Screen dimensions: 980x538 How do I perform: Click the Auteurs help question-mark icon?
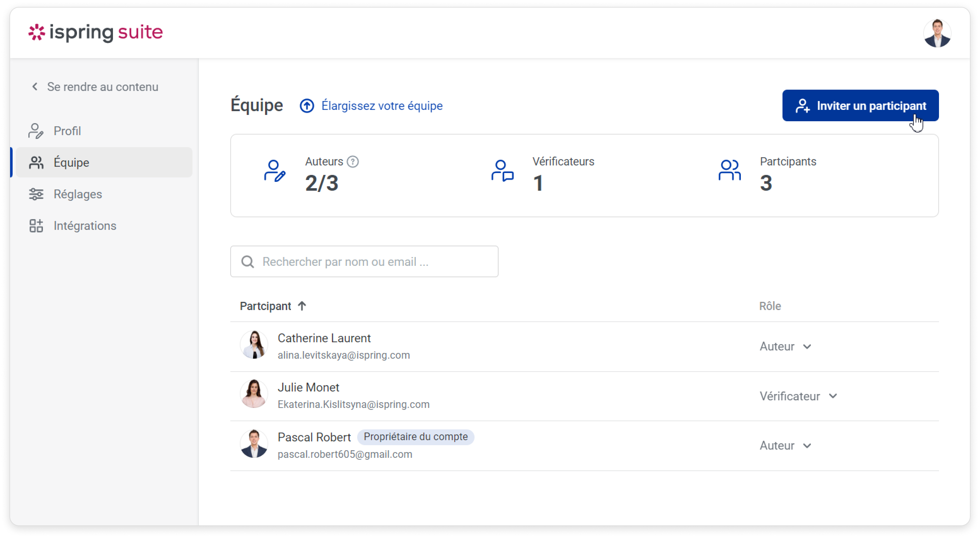(353, 162)
